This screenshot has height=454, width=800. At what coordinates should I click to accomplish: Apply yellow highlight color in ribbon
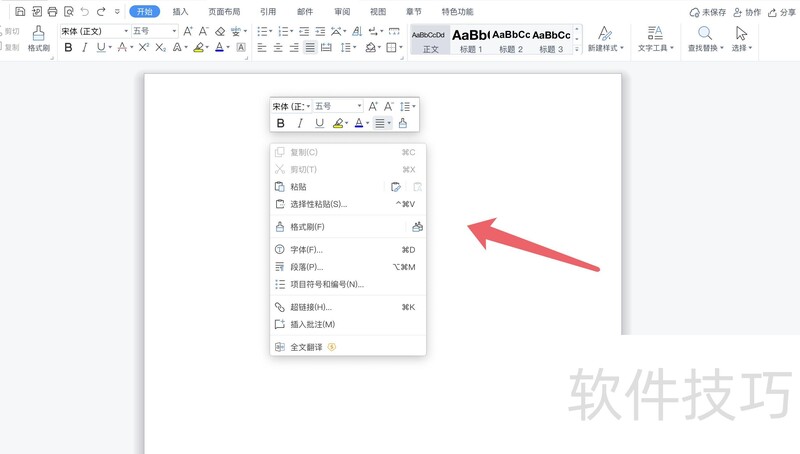[x=198, y=47]
